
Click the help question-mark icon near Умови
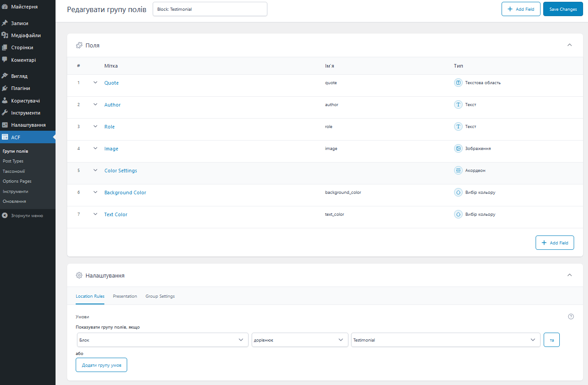(571, 317)
